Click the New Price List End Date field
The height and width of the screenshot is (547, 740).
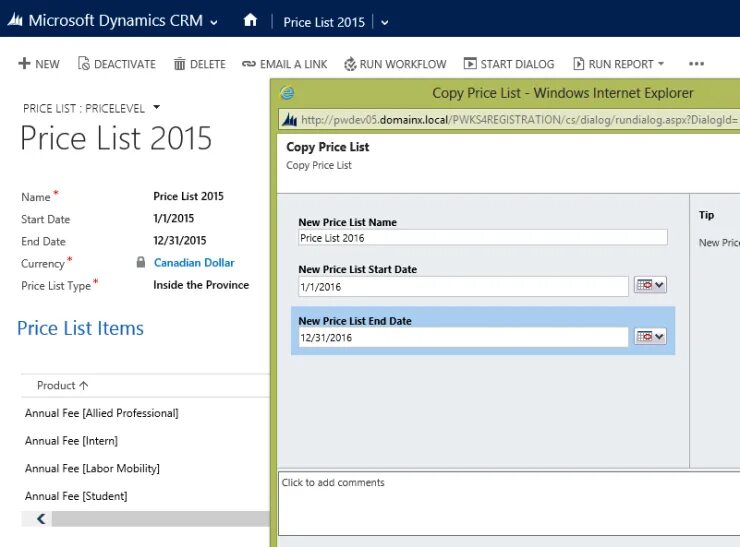tap(463, 337)
